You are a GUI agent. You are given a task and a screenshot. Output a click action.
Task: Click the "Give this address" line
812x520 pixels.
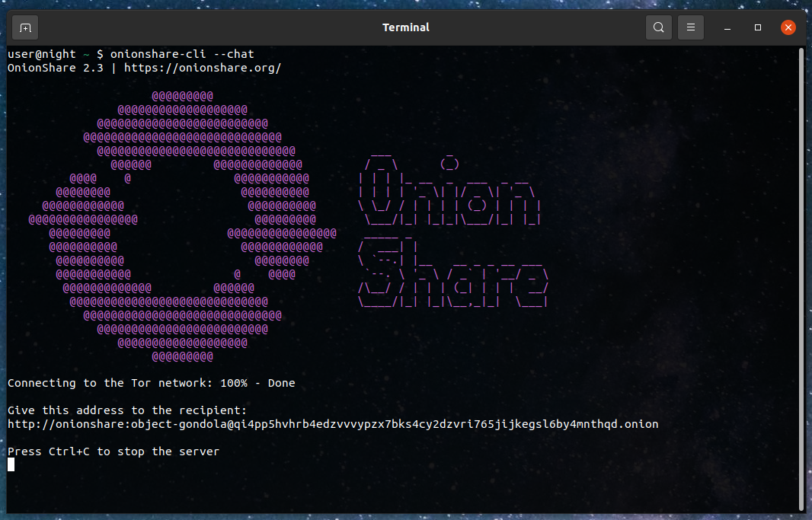click(x=127, y=410)
